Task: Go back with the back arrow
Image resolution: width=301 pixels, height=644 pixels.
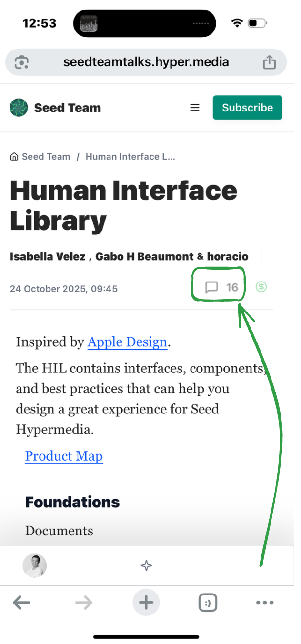Action: (21, 603)
